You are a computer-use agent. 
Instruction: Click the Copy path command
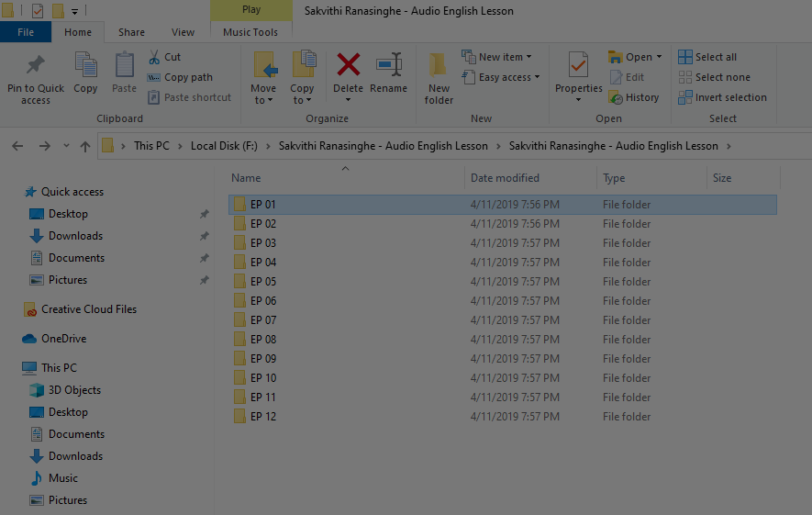pyautogui.click(x=180, y=77)
